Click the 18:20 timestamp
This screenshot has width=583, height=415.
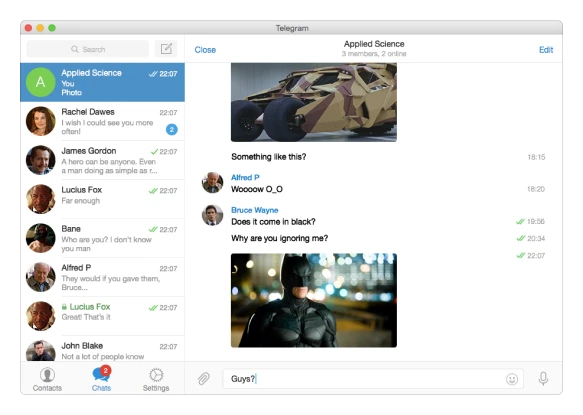tap(536, 189)
